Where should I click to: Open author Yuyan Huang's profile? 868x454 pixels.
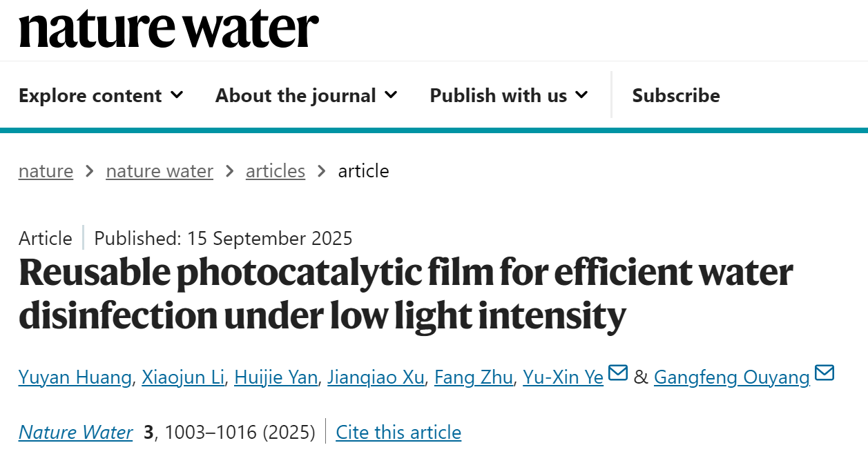coord(75,377)
